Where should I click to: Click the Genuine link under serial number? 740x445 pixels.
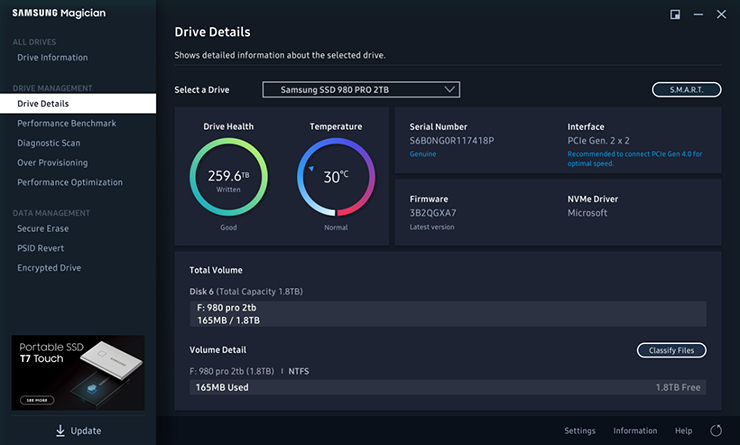click(x=423, y=154)
